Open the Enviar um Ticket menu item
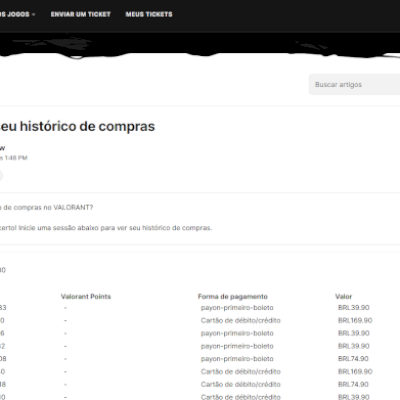Viewport: 400px width, 400px height. point(81,14)
